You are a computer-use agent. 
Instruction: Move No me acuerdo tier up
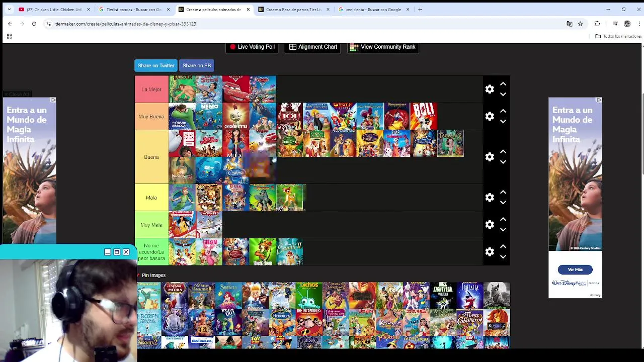pos(503,246)
